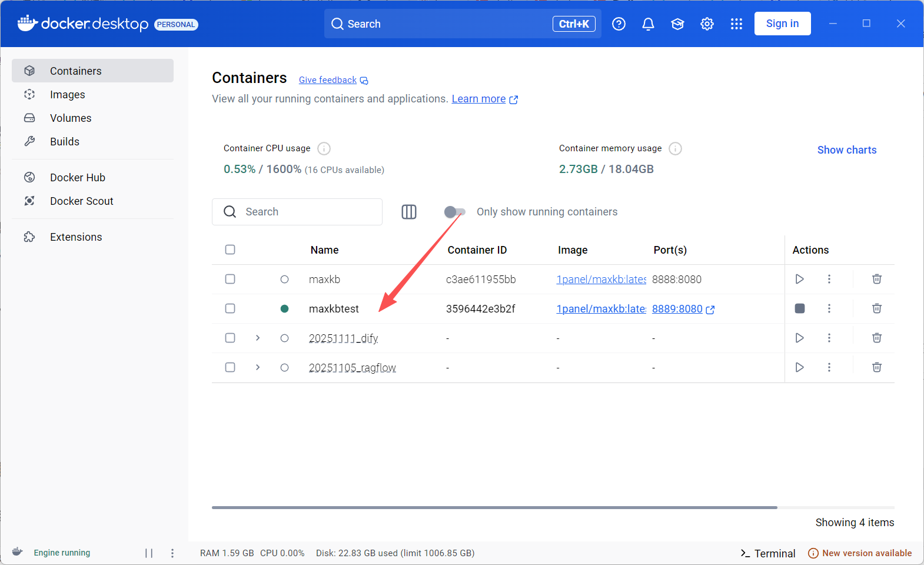
Task: Open the apps grid icon
Action: pos(736,24)
